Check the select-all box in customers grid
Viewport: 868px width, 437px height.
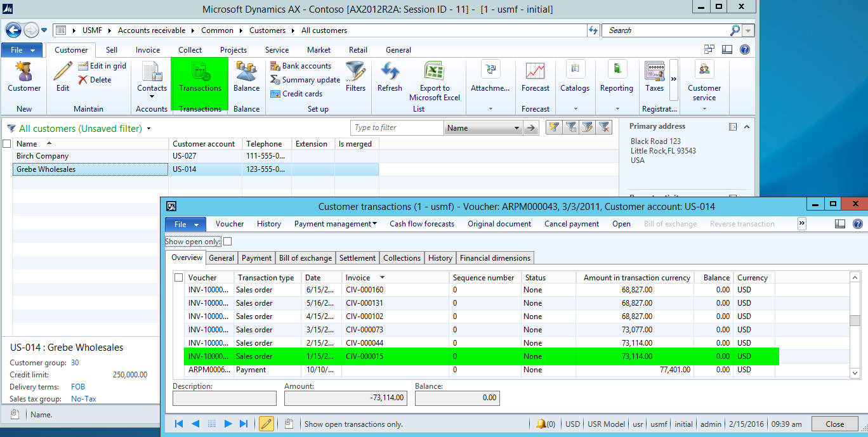7,144
